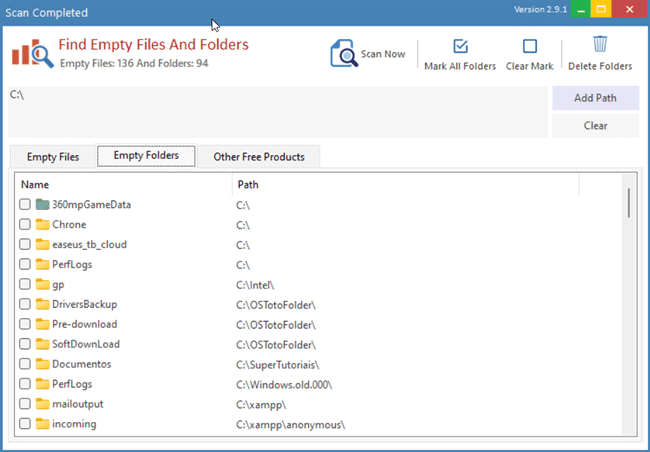
Task: Click the Add Path button
Action: click(x=595, y=98)
